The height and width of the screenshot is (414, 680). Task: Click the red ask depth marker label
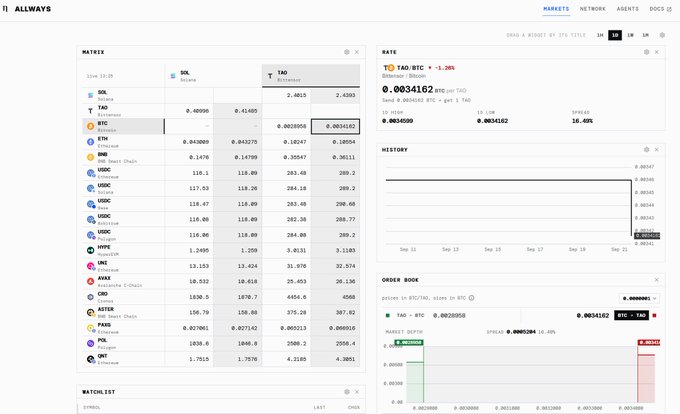pyautogui.click(x=649, y=342)
